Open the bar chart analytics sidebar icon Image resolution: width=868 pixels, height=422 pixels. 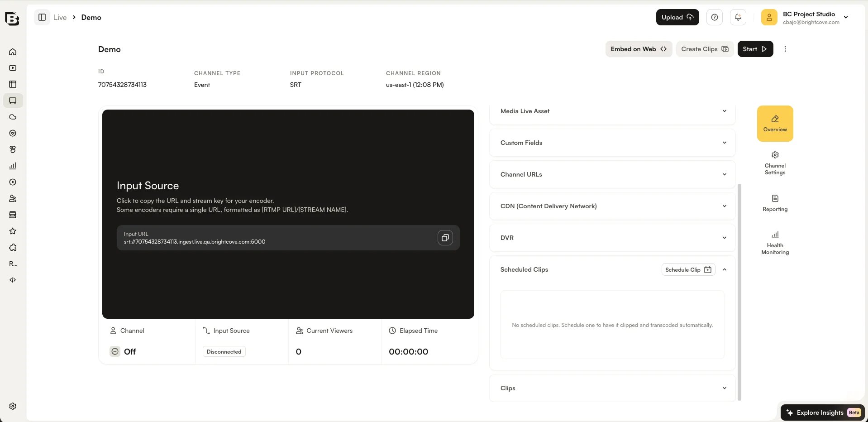click(x=13, y=166)
